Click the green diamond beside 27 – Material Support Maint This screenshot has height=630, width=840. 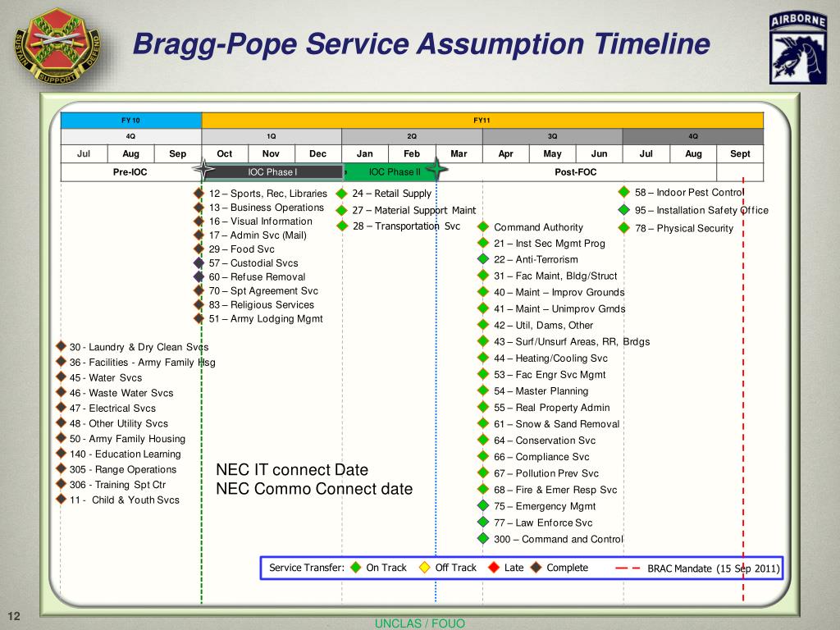point(342,211)
